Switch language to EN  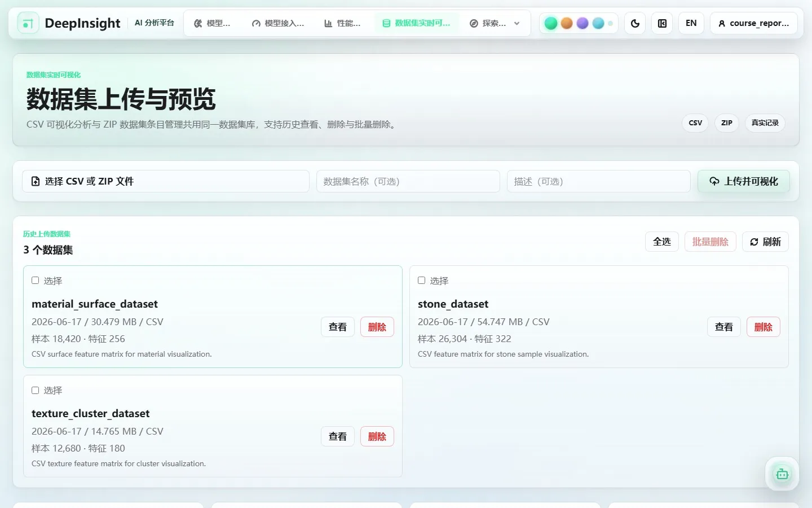point(691,23)
